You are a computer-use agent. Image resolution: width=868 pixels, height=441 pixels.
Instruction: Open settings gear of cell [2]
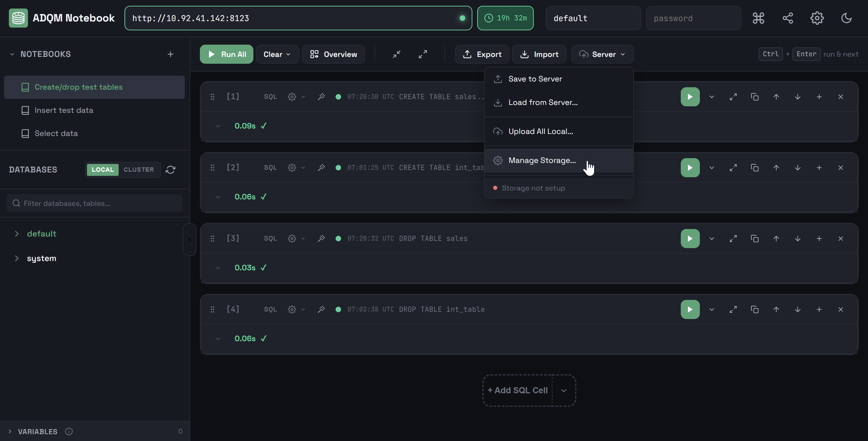tap(292, 168)
